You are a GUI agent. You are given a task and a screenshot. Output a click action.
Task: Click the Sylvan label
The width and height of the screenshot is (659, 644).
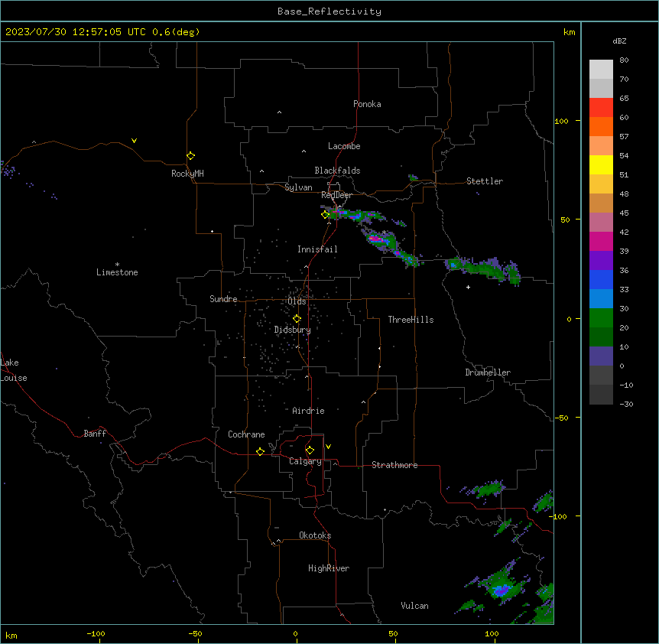[x=298, y=187]
